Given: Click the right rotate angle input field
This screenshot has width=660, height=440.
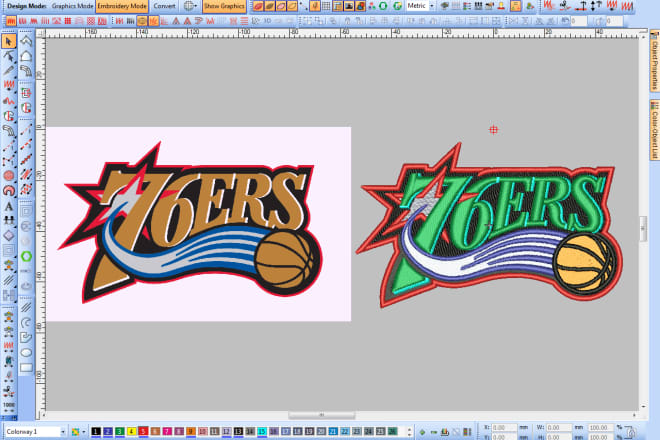Looking at the screenshot, I should click(614, 21).
